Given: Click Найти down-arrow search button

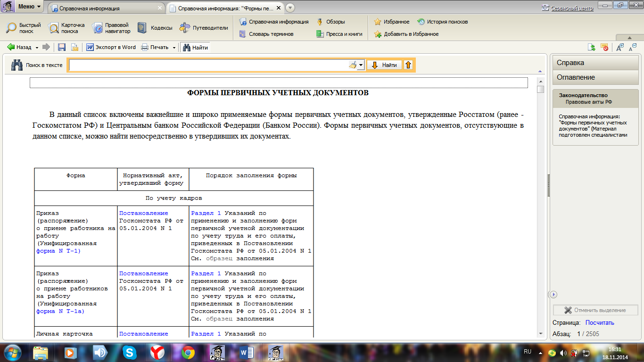Looking at the screenshot, I should click(385, 65).
